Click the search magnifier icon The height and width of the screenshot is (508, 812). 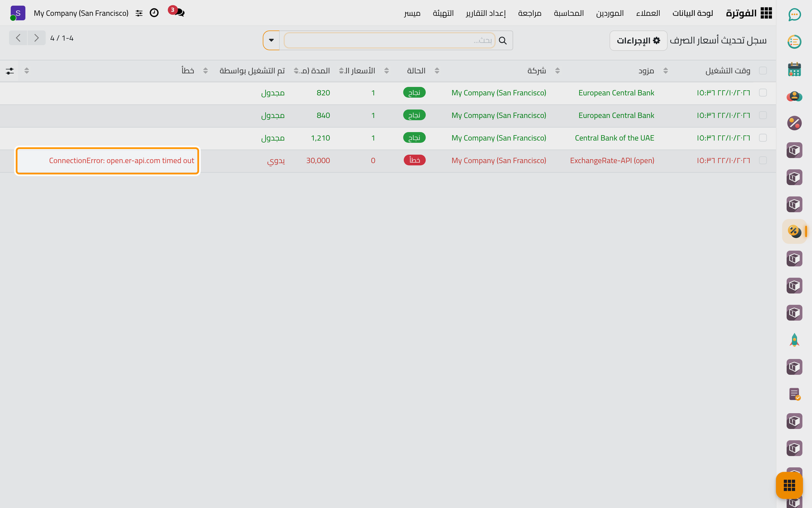[x=503, y=41]
